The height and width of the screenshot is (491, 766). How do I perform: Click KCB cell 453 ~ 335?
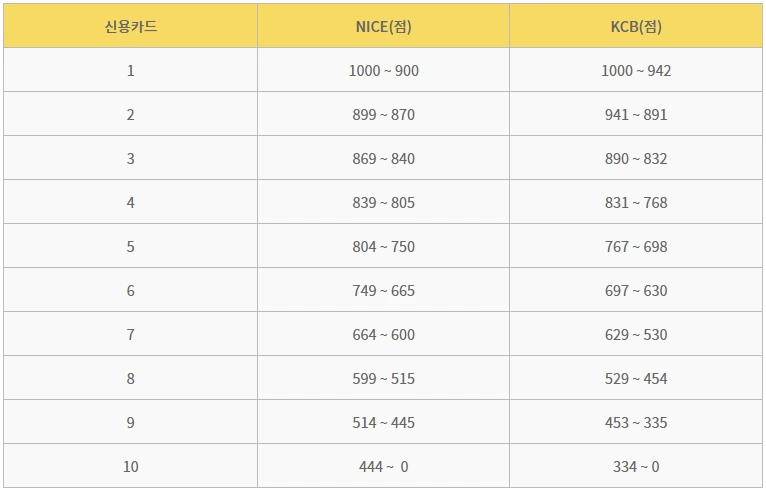pos(636,423)
